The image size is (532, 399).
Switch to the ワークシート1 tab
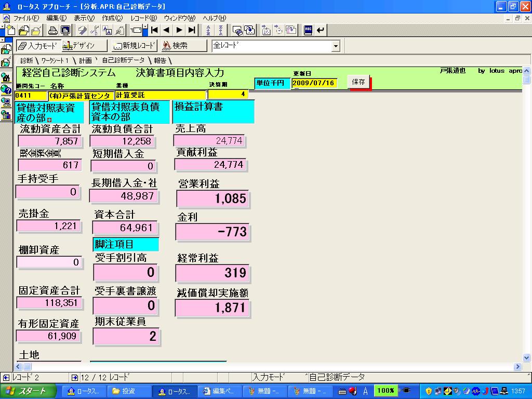[55, 61]
